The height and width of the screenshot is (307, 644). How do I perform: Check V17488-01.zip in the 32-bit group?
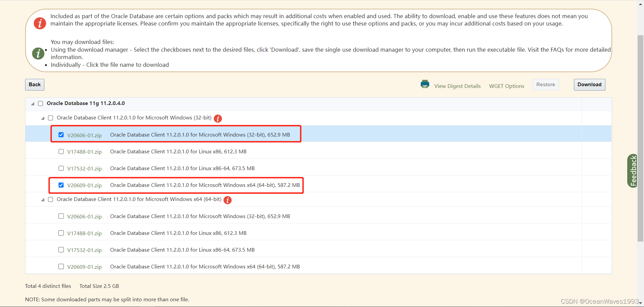tap(61, 151)
